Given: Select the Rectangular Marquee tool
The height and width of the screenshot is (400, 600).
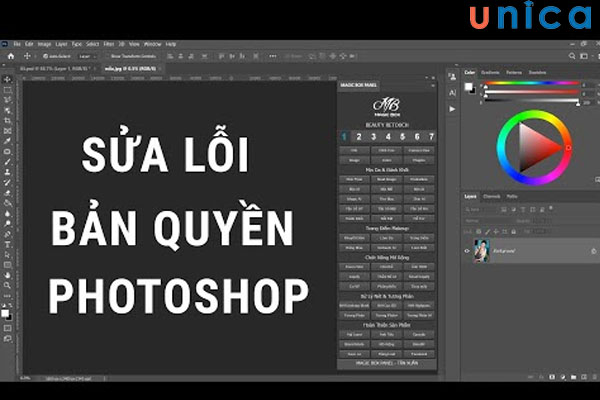Looking at the screenshot, I should coord(7,90).
